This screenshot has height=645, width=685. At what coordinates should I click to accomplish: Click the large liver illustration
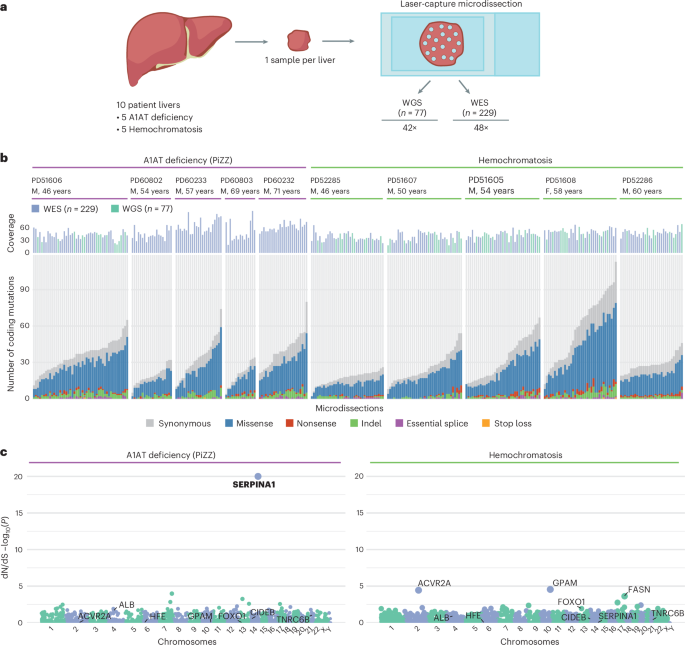click(179, 48)
